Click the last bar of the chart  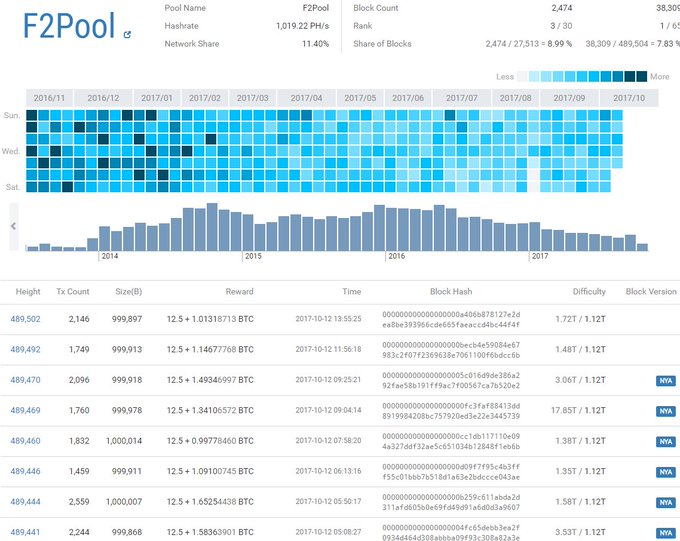point(642,247)
